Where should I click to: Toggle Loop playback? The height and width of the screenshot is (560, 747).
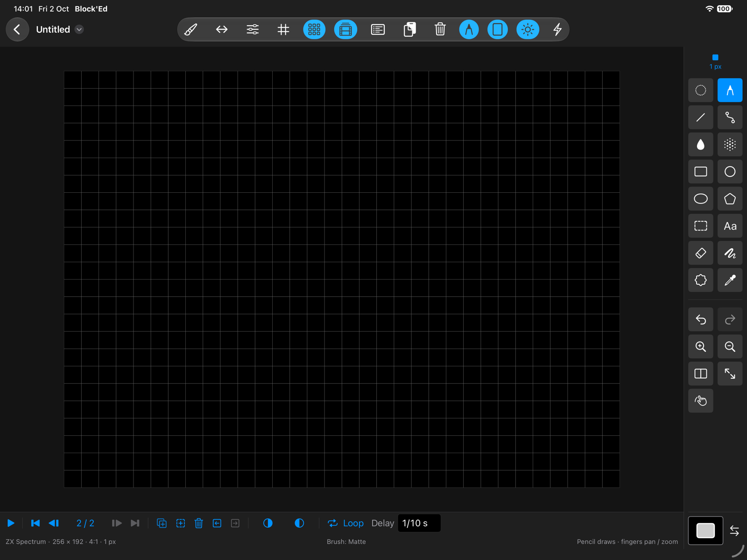[x=345, y=523]
